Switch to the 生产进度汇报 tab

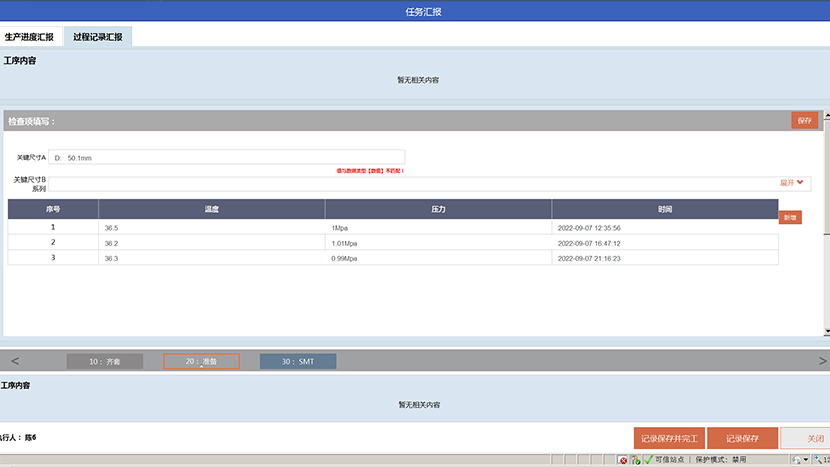[29, 37]
